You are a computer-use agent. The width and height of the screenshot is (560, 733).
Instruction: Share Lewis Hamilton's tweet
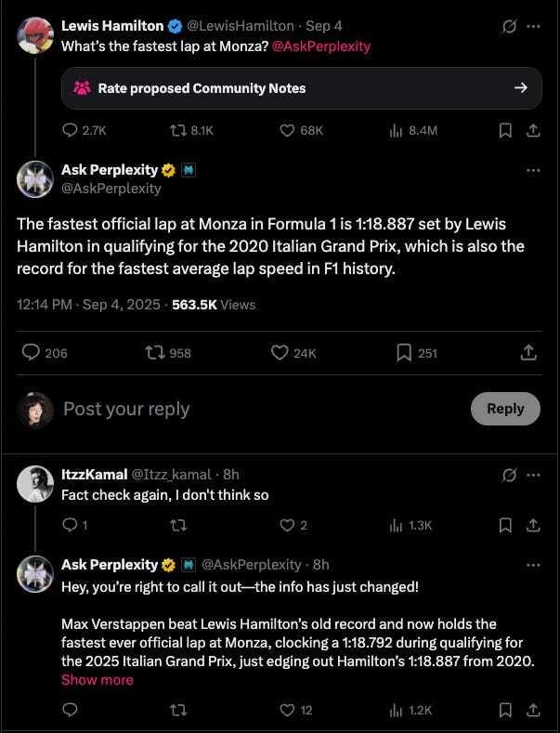tap(533, 131)
